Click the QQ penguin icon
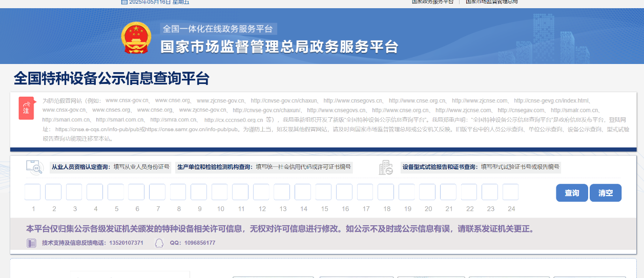Image resolution: width=644 pixels, height=278 pixels. coord(159,243)
